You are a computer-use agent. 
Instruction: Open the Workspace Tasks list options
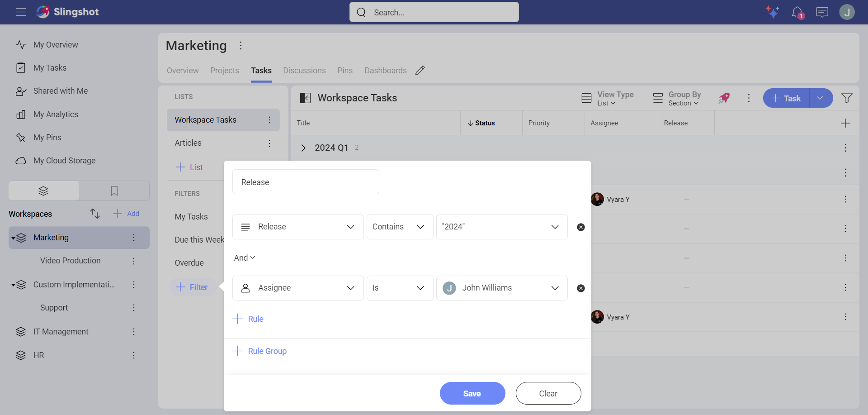tap(269, 120)
